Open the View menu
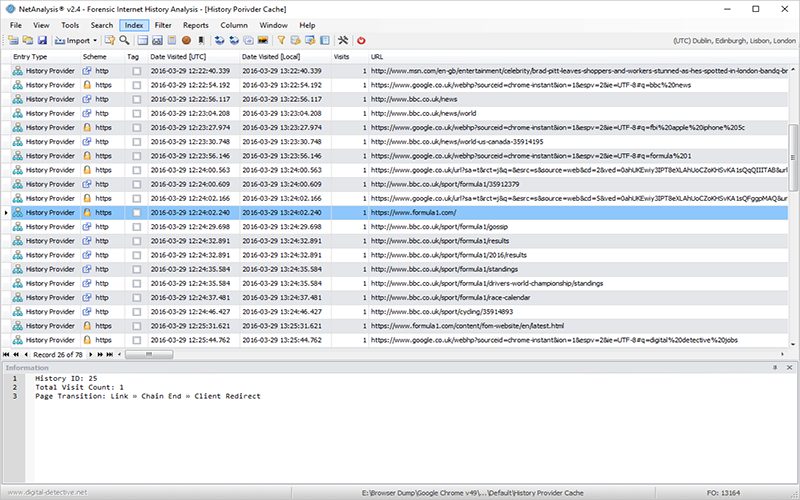The image size is (800, 500). pyautogui.click(x=41, y=25)
